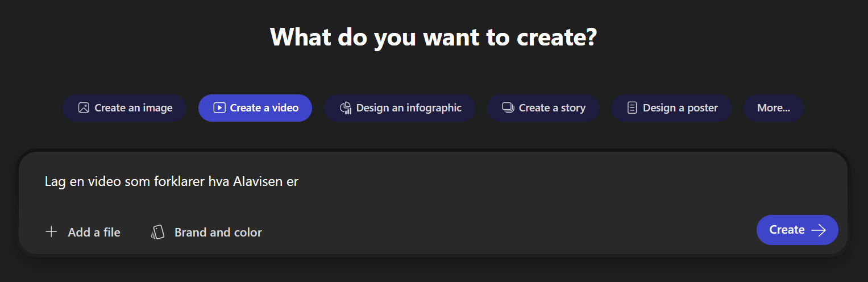
Task: Click the swatch icon beside Brand and color
Action: [x=158, y=232]
